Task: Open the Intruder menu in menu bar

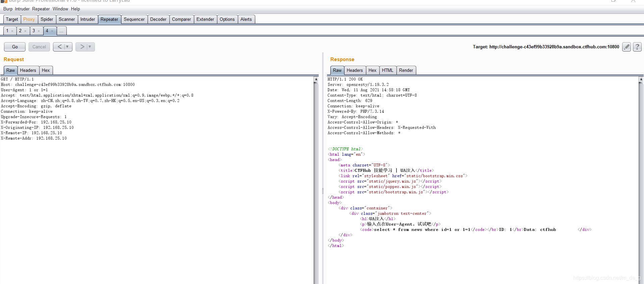Action: [x=22, y=9]
